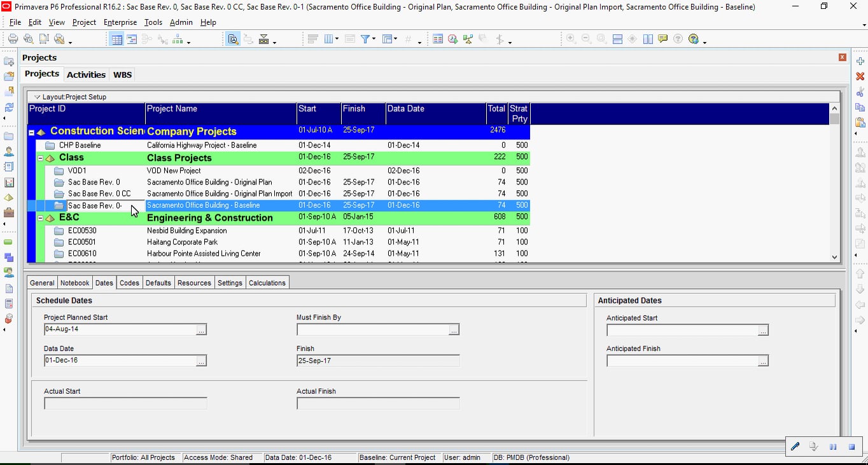Click the project table vertical scrollbar down arrow
This screenshot has width=868, height=465.
(834, 257)
